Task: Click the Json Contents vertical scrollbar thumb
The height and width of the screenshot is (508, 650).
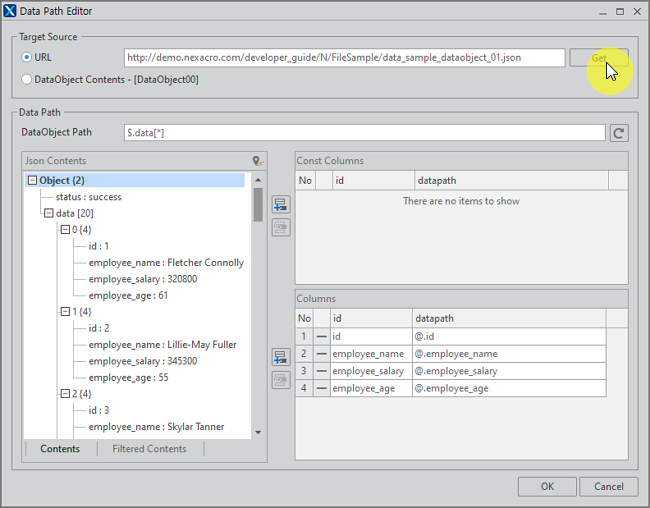Action: [258, 204]
